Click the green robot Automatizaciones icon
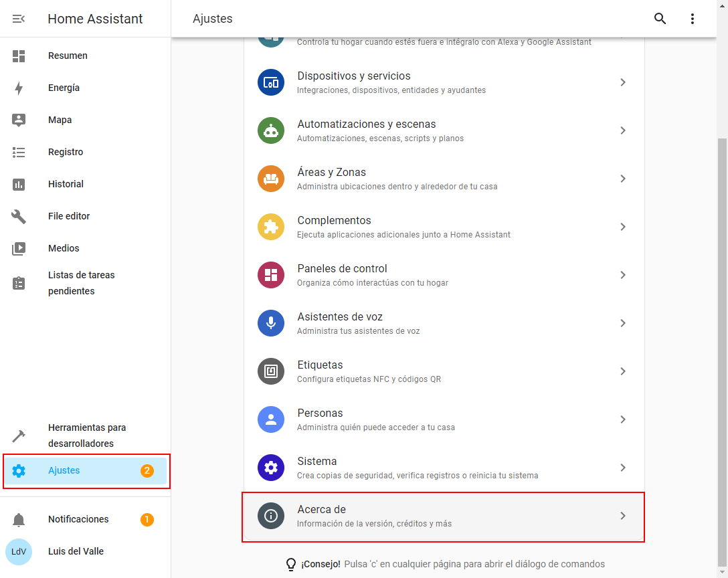This screenshot has height=578, width=728. 271,130
